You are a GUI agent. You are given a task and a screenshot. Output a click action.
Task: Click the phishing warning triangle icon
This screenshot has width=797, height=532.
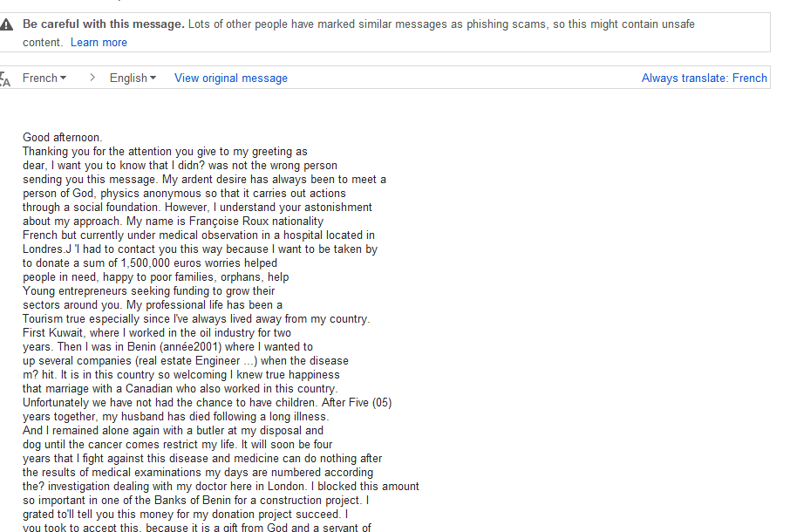5,24
